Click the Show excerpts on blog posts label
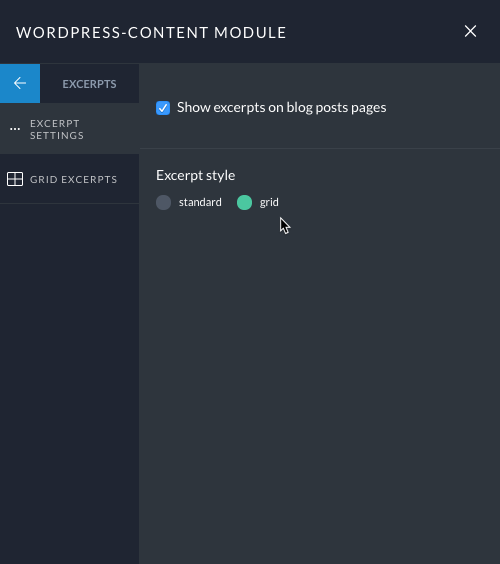This screenshot has height=564, width=500. tap(282, 108)
